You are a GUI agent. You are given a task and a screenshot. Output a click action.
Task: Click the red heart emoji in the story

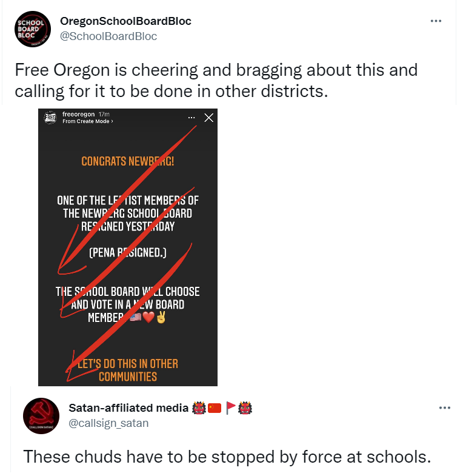[148, 317]
